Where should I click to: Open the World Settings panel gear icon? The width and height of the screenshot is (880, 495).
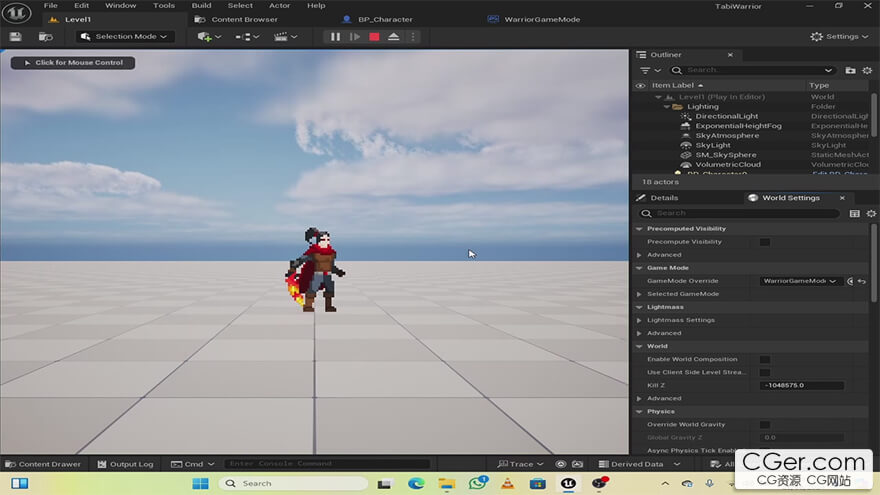click(x=871, y=213)
